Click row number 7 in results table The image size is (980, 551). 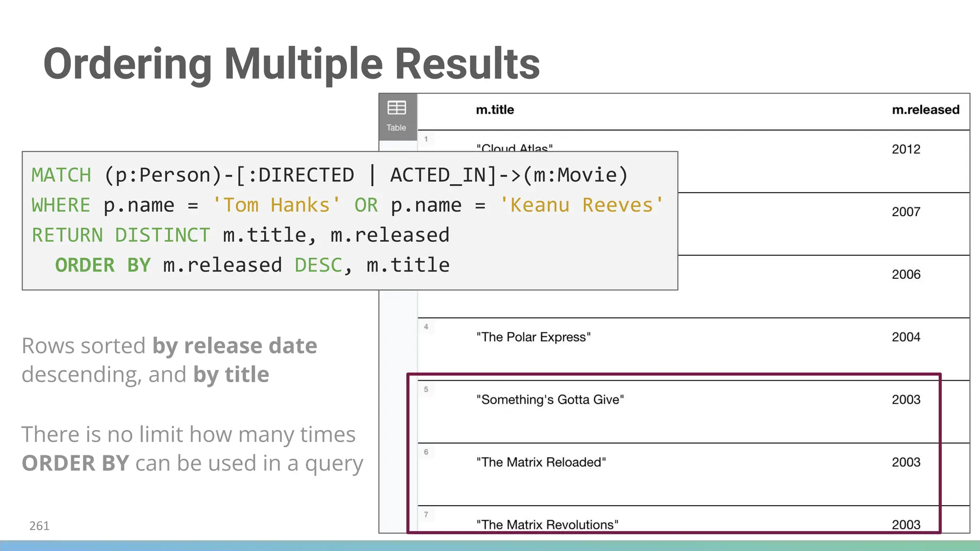[426, 515]
